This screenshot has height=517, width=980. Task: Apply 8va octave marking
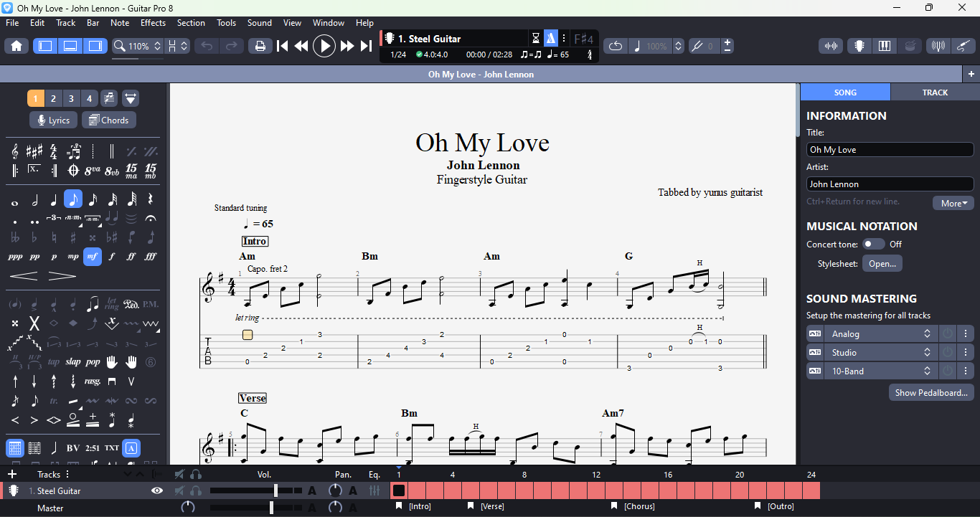pyautogui.click(x=93, y=171)
